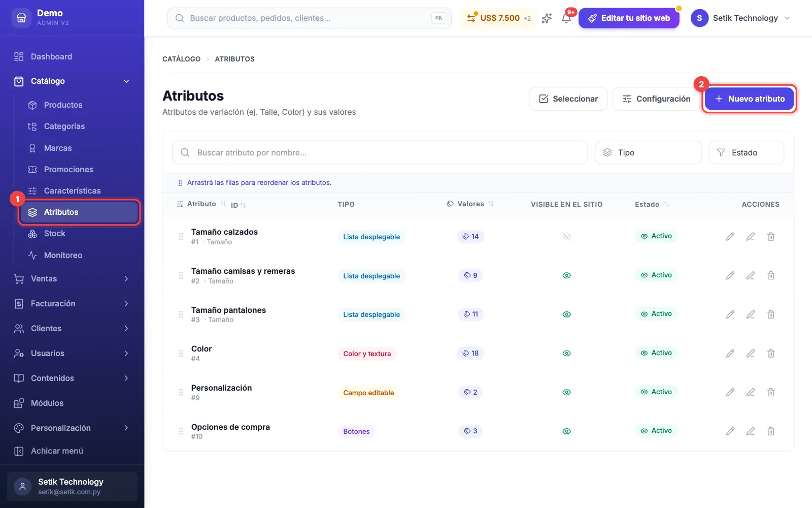Click trash icon in Color row
This screenshot has height=508, width=812.
(770, 353)
